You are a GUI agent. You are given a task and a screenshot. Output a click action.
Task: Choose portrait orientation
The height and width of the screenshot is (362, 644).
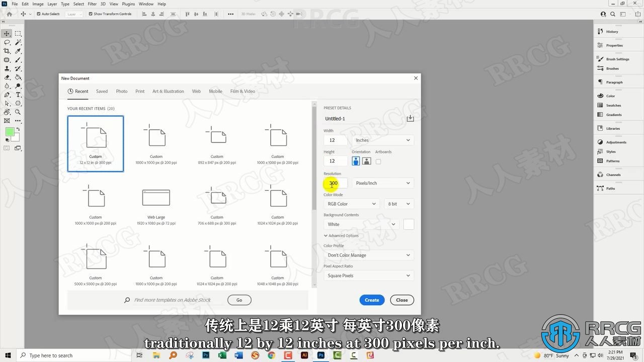pos(356,161)
